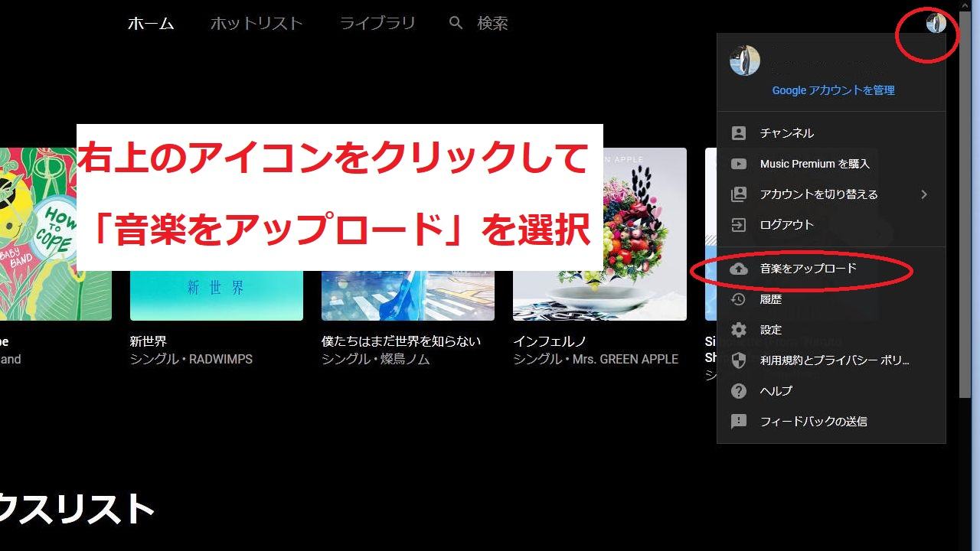Select フィードバックの送信 menu entry
Image resolution: width=980 pixels, height=551 pixels.
[831, 422]
